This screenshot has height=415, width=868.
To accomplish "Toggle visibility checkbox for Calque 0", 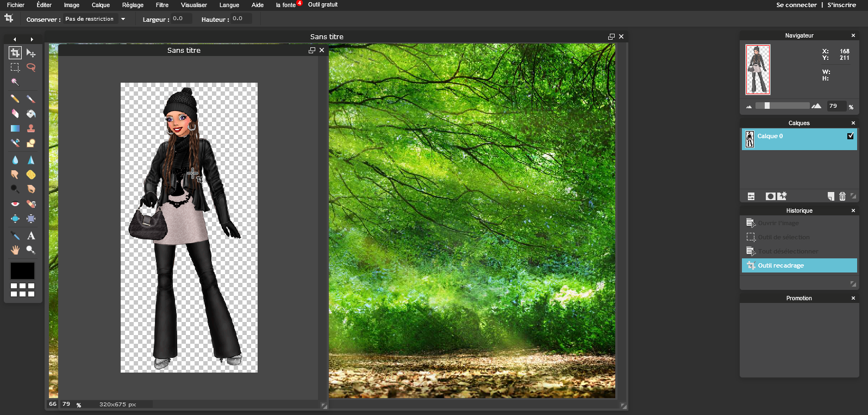I will [850, 136].
